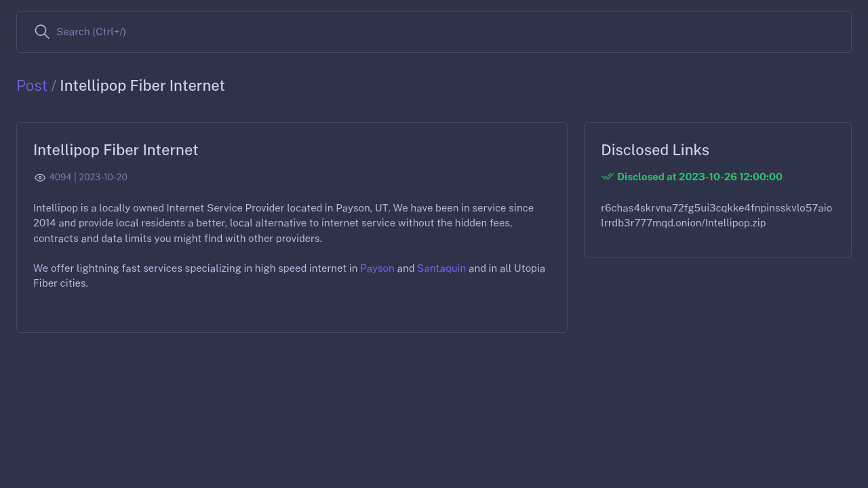Click the eye views icon
This screenshot has width=868, height=488.
[x=40, y=178]
